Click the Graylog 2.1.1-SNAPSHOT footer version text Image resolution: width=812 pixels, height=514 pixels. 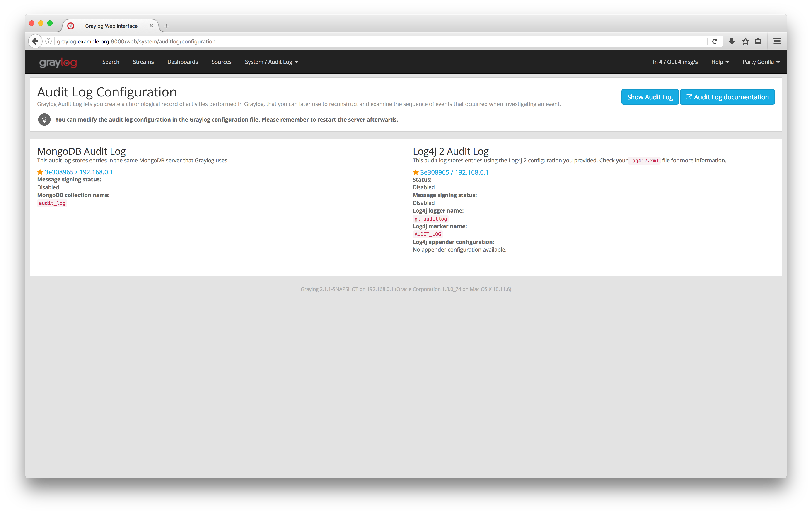click(406, 289)
